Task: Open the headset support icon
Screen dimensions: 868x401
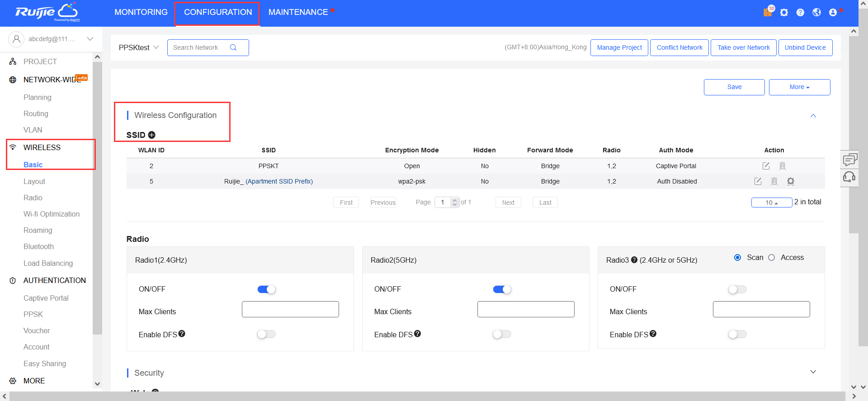Action: coord(849,177)
